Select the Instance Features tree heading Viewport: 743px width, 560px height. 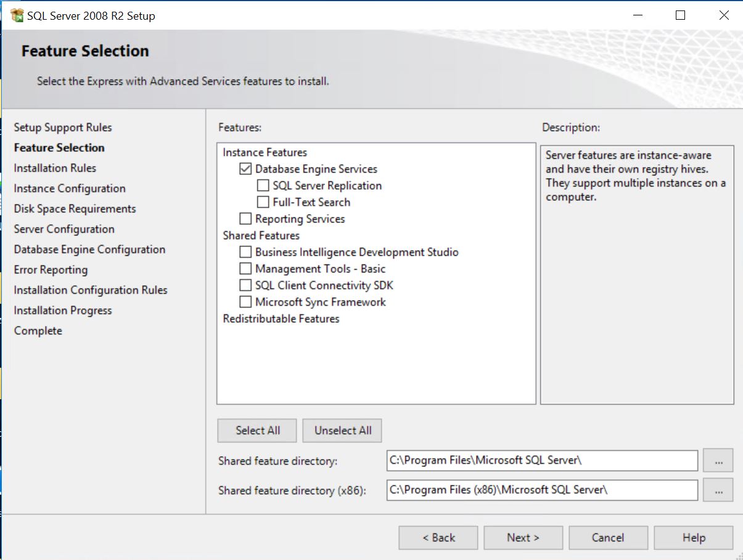point(265,152)
